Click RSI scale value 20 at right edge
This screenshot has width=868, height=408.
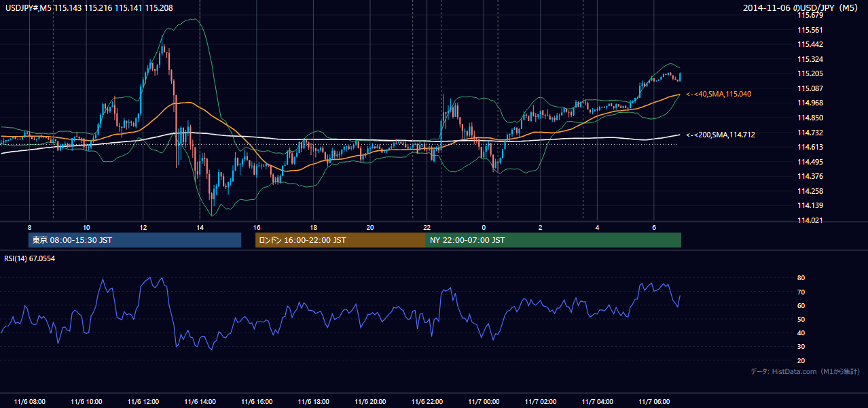tap(801, 360)
